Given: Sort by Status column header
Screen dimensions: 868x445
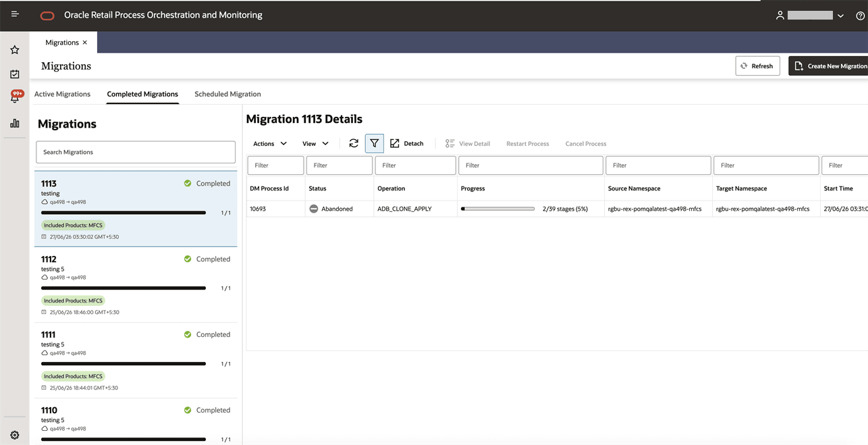Looking at the screenshot, I should 317,188.
